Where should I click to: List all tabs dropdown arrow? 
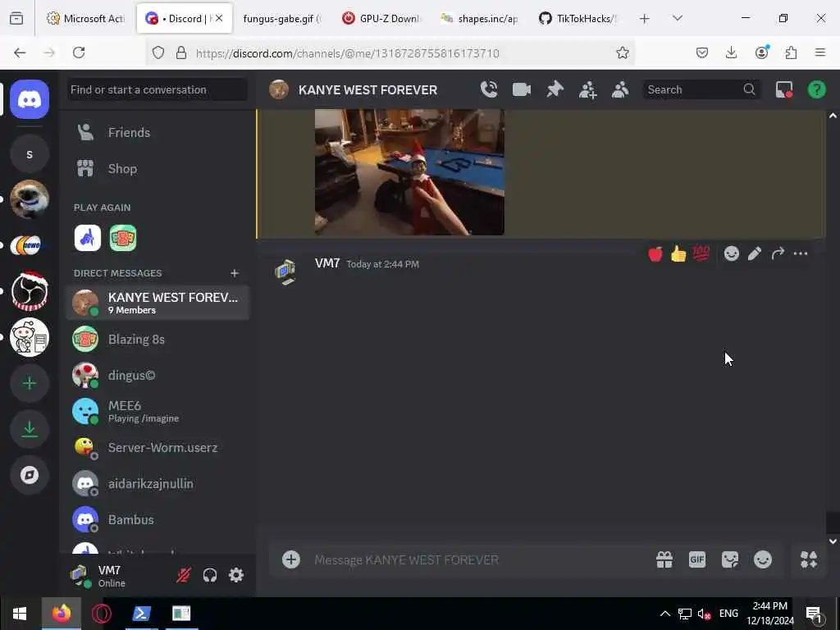[678, 18]
